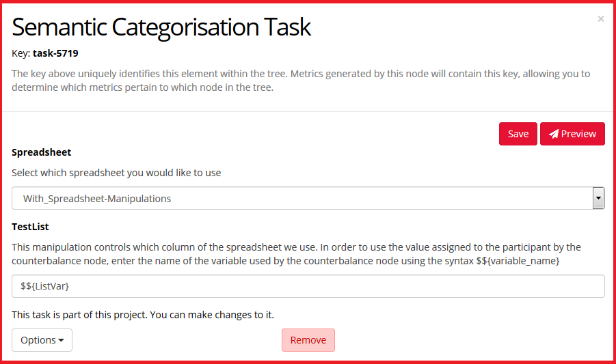This screenshot has height=364, width=616.
Task: Select the task-5719 key value
Action: (x=60, y=53)
